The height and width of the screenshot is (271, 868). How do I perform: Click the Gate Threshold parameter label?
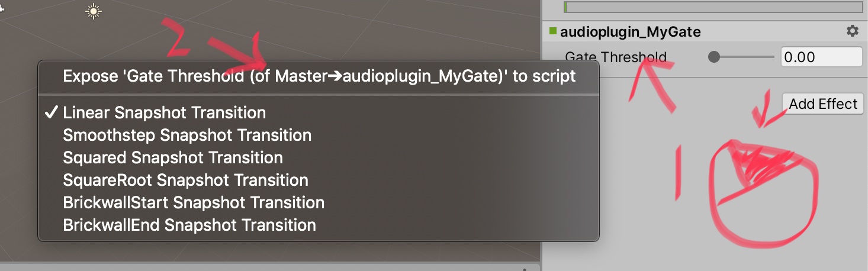(x=616, y=57)
